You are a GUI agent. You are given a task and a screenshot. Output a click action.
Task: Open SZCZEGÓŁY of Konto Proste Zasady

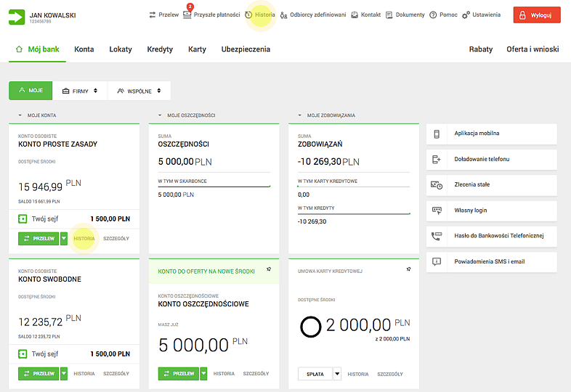(x=116, y=239)
